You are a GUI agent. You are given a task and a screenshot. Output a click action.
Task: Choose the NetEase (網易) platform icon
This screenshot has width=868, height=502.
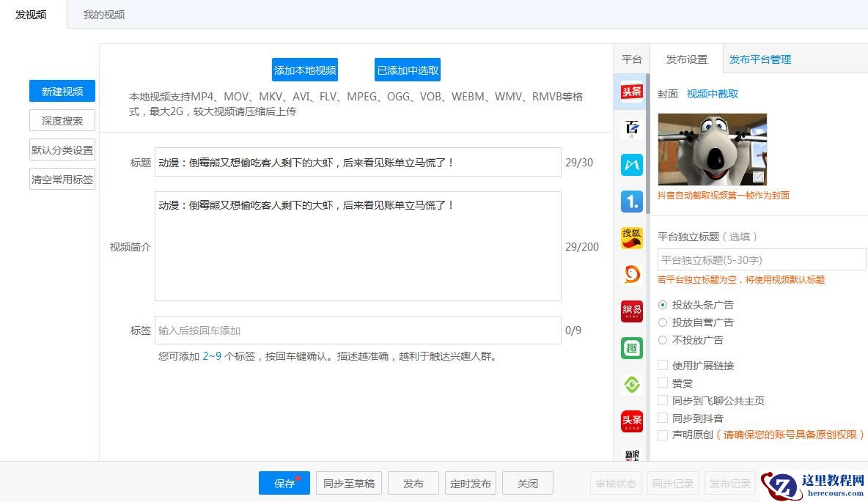coord(631,311)
